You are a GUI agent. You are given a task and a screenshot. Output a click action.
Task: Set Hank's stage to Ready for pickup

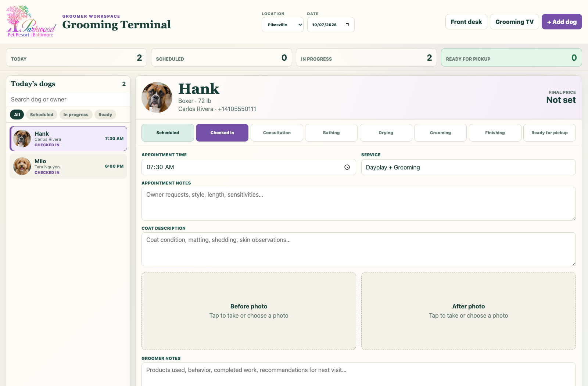549,133
